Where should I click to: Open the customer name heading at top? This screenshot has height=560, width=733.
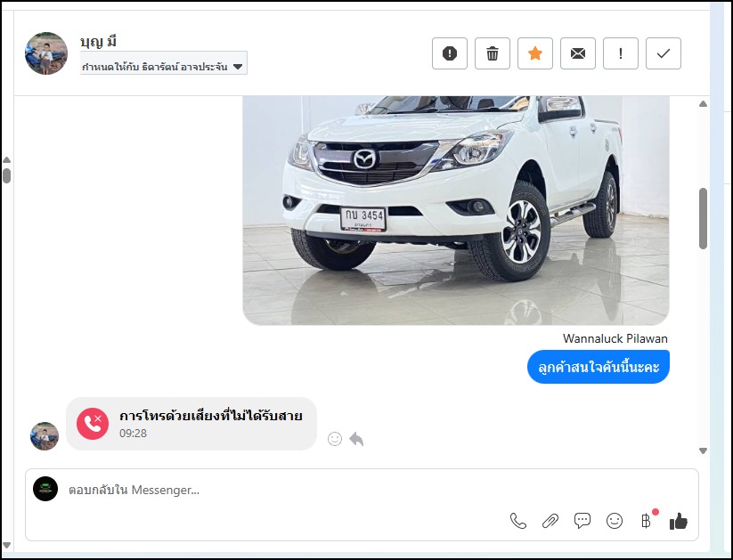pyautogui.click(x=98, y=42)
